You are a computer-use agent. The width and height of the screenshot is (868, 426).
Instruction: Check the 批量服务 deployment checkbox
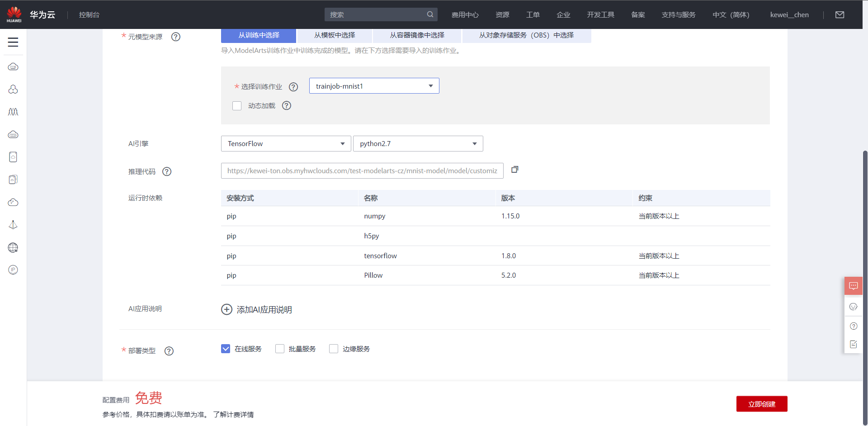point(280,349)
